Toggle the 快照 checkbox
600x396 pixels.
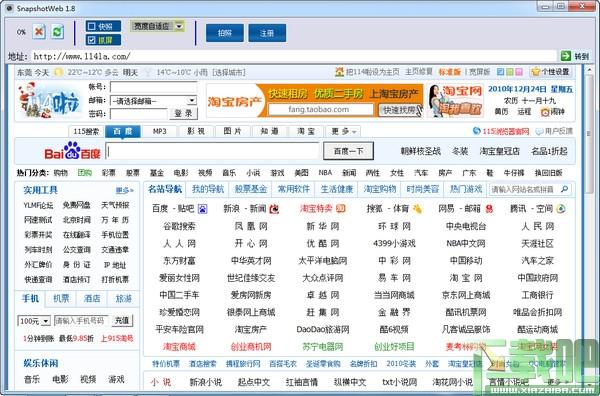point(91,26)
